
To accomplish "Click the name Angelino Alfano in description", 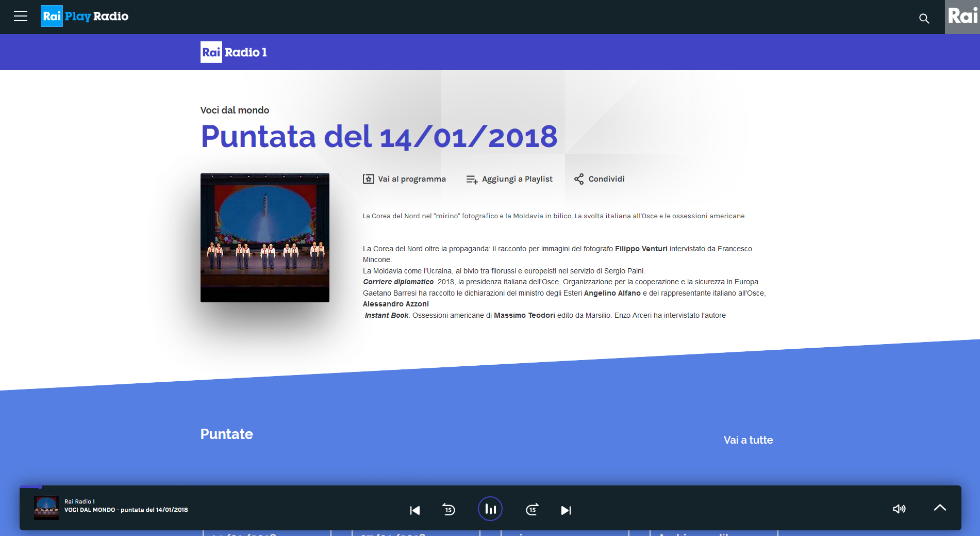I will 612,293.
